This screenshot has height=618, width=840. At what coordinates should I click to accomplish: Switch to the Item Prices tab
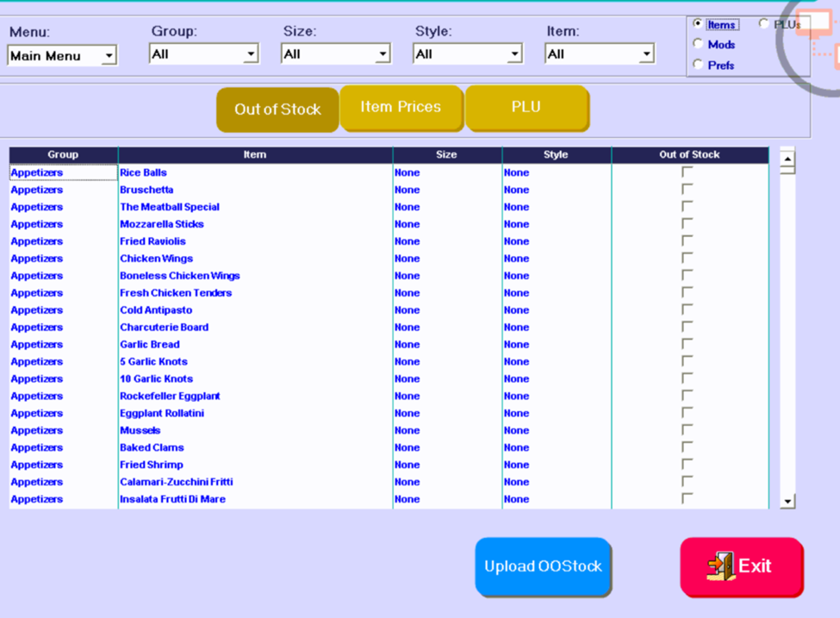click(x=401, y=107)
